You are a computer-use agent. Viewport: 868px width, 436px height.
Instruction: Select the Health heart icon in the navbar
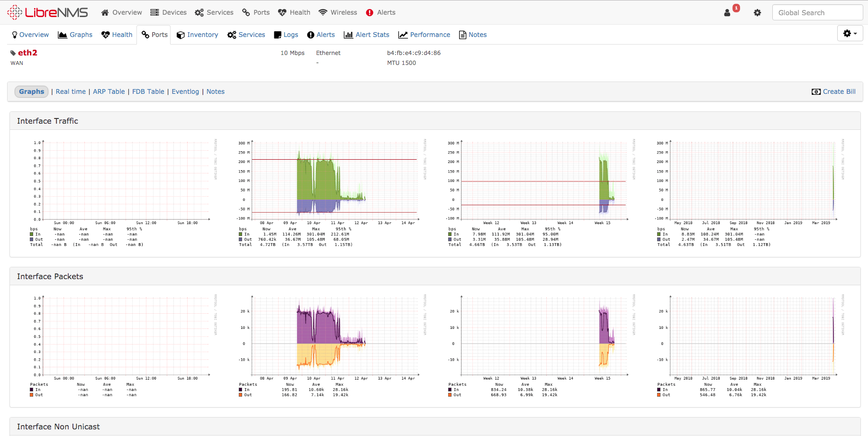click(x=282, y=12)
